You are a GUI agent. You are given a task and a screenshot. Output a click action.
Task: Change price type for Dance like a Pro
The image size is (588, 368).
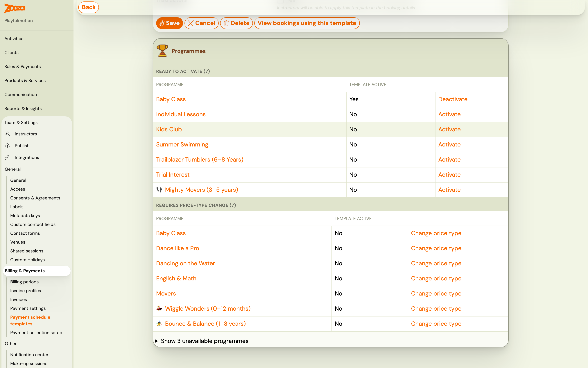436,248
